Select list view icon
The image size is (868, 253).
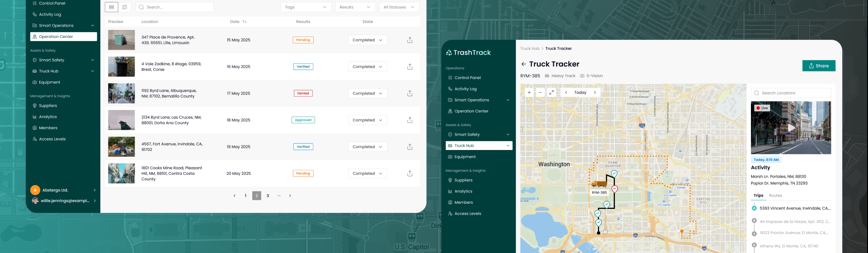111,7
